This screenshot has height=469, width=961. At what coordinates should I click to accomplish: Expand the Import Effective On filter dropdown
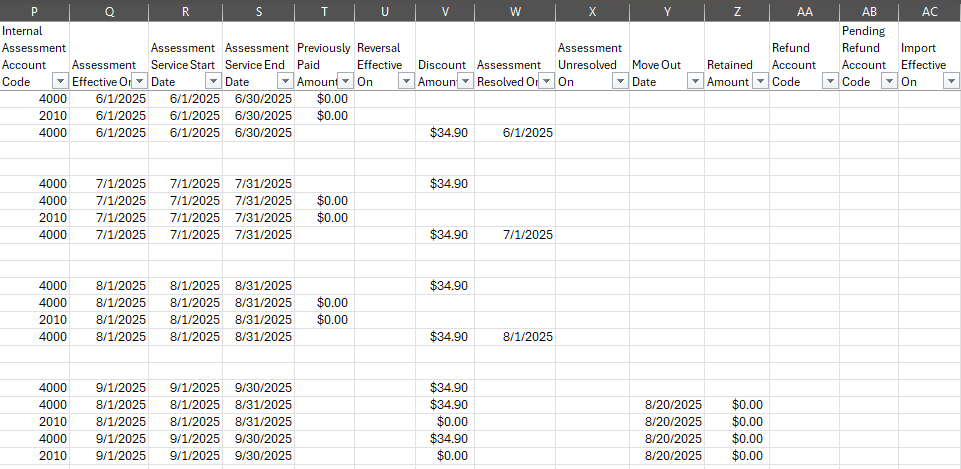[x=949, y=82]
